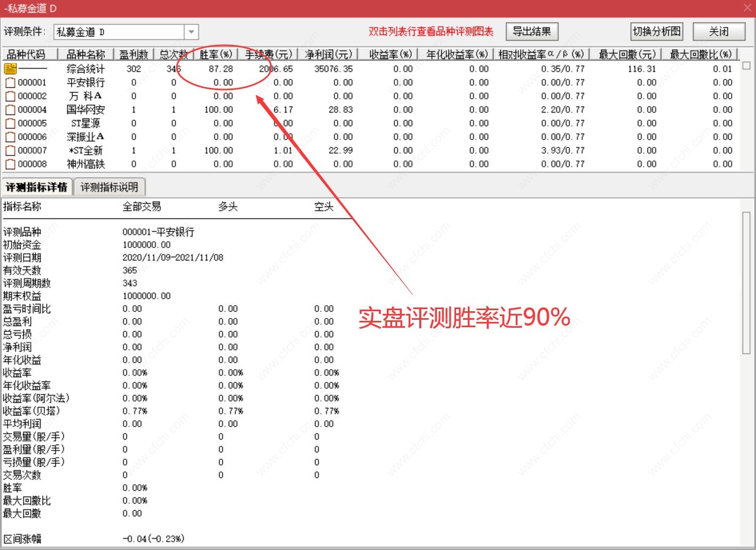Select the 国华网安 row name
This screenshot has width=756, height=550.
pos(85,110)
